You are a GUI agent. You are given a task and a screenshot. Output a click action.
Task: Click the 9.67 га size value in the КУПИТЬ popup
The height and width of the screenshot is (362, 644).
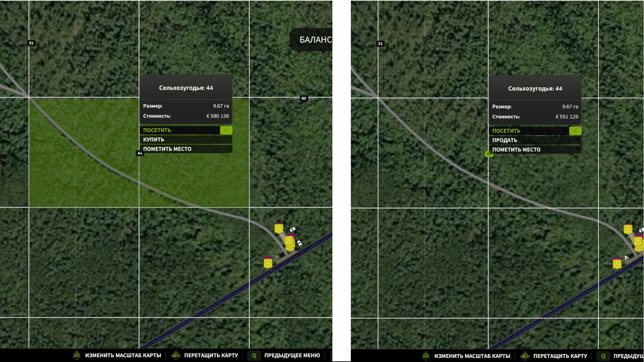221,106
